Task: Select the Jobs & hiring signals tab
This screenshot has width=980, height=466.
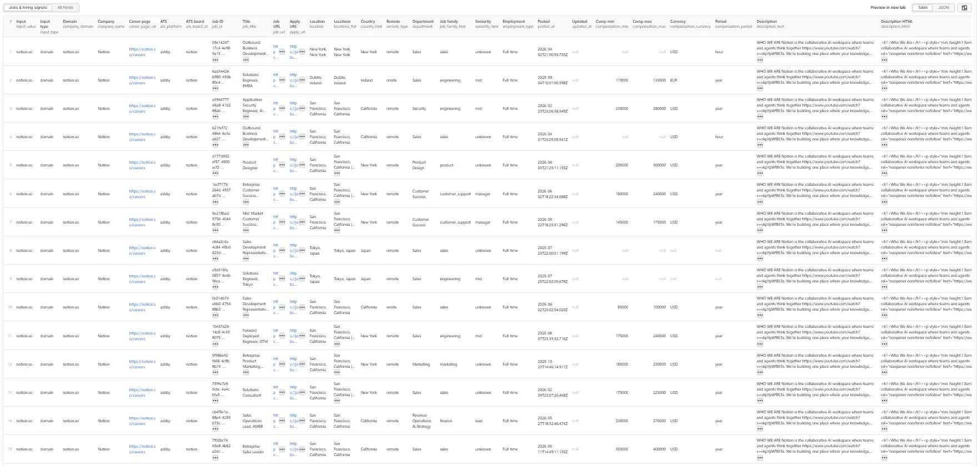Action: coord(28,8)
